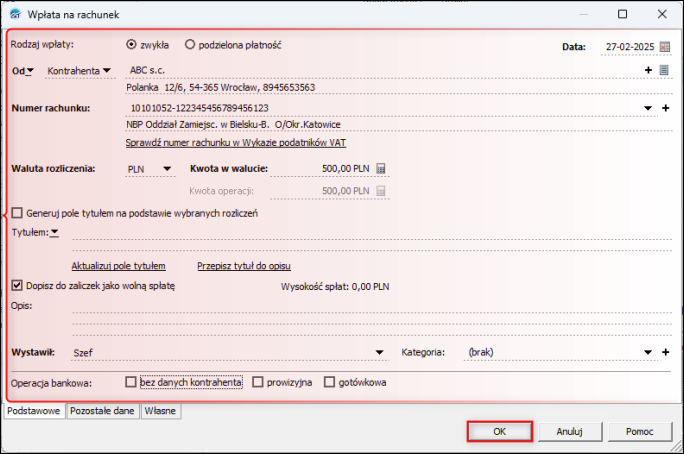Open calculator for Kwota operacji

pyautogui.click(x=381, y=191)
